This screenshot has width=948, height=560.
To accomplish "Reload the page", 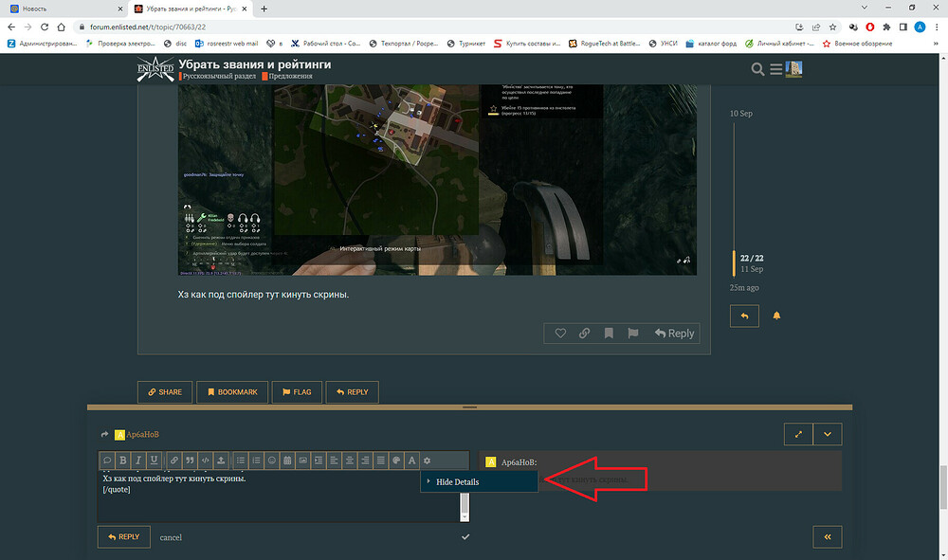I will pos(45,27).
